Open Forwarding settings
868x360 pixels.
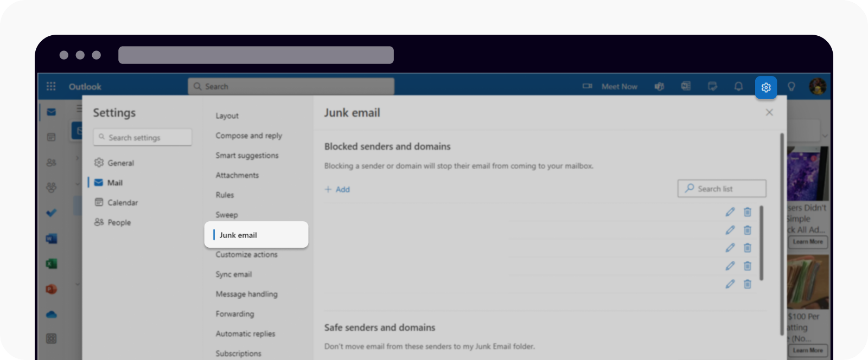235,314
